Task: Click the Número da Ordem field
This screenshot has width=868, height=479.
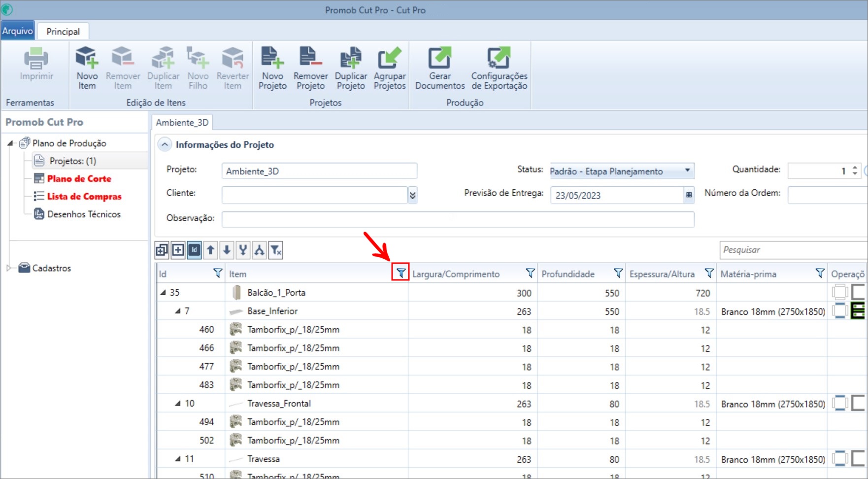Action: pos(828,195)
